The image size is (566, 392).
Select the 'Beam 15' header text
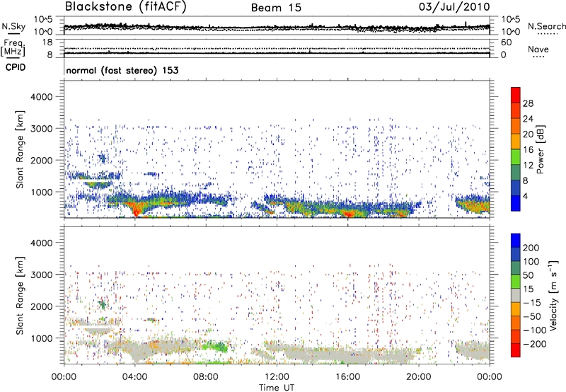tap(276, 8)
